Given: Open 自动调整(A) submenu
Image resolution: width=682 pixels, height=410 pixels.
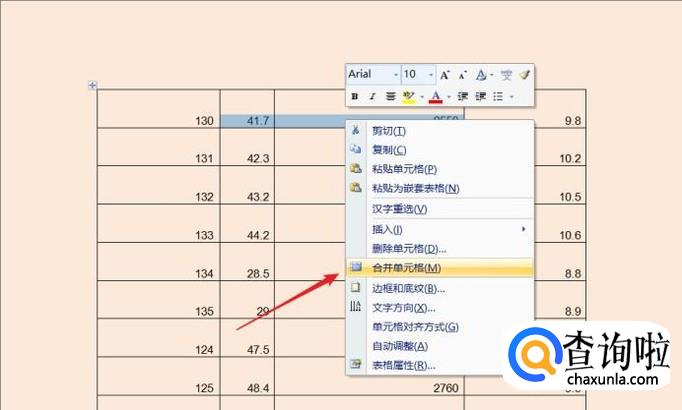Looking at the screenshot, I should (x=440, y=346).
